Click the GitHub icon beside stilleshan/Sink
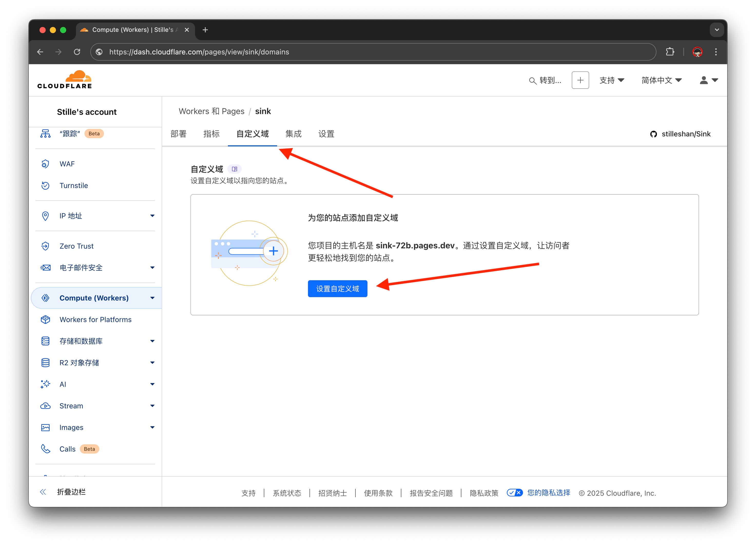 tap(653, 134)
